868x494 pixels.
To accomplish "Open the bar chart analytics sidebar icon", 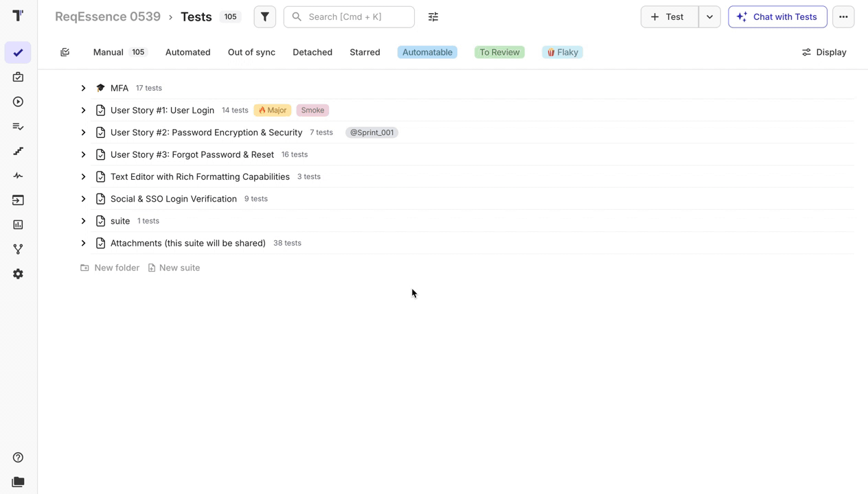I will click(x=18, y=225).
